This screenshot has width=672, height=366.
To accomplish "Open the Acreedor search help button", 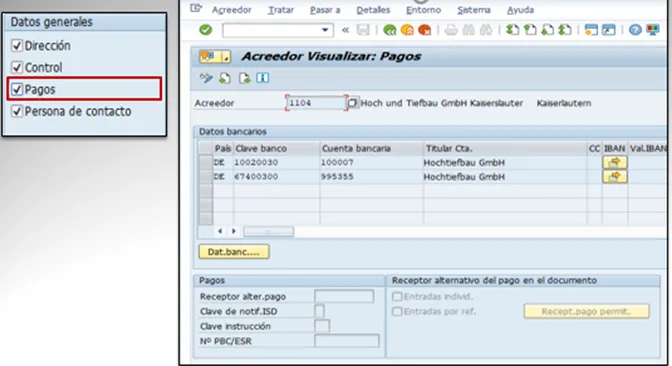I will click(352, 103).
